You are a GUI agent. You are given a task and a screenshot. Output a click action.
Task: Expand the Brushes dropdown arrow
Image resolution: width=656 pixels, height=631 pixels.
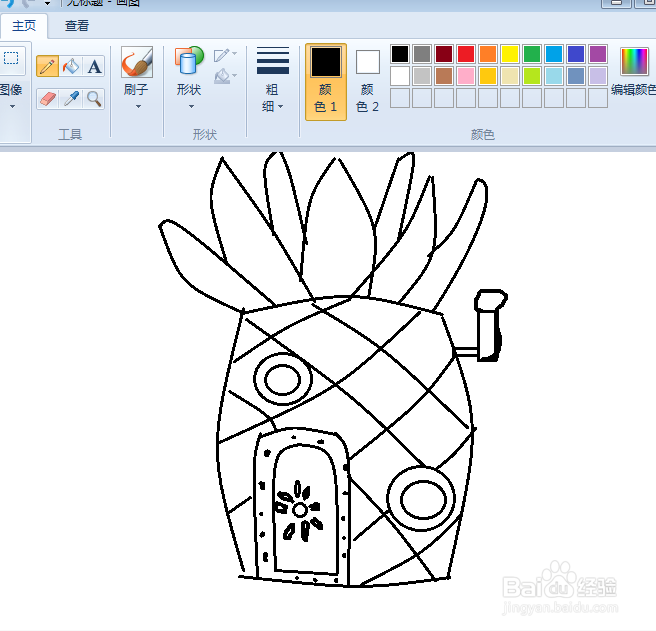click(138, 107)
